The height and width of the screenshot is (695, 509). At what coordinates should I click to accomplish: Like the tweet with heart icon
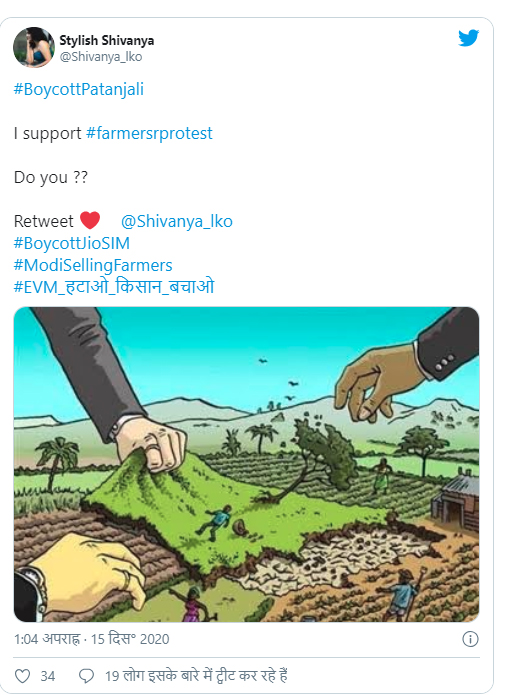tap(23, 675)
